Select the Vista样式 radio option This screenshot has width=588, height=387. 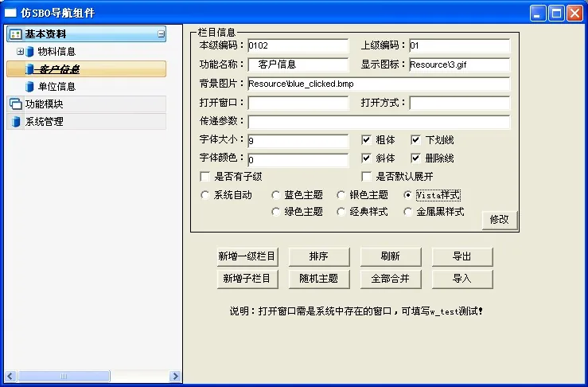(407, 195)
